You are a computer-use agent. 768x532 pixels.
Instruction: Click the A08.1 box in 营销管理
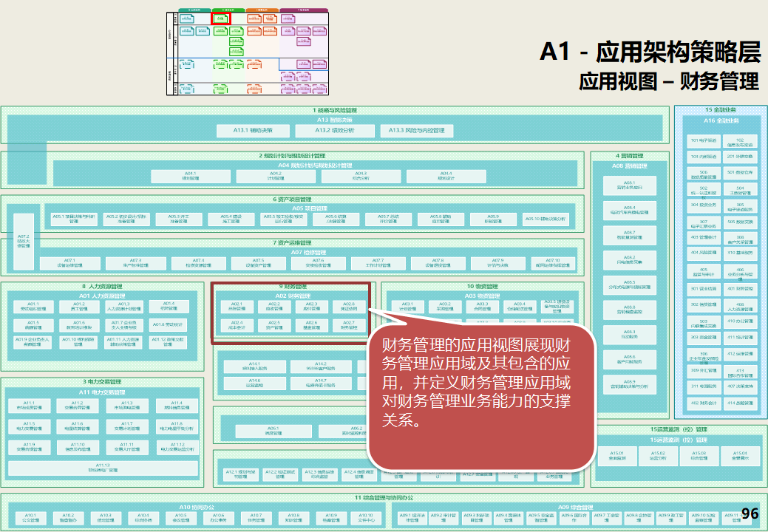(x=630, y=185)
